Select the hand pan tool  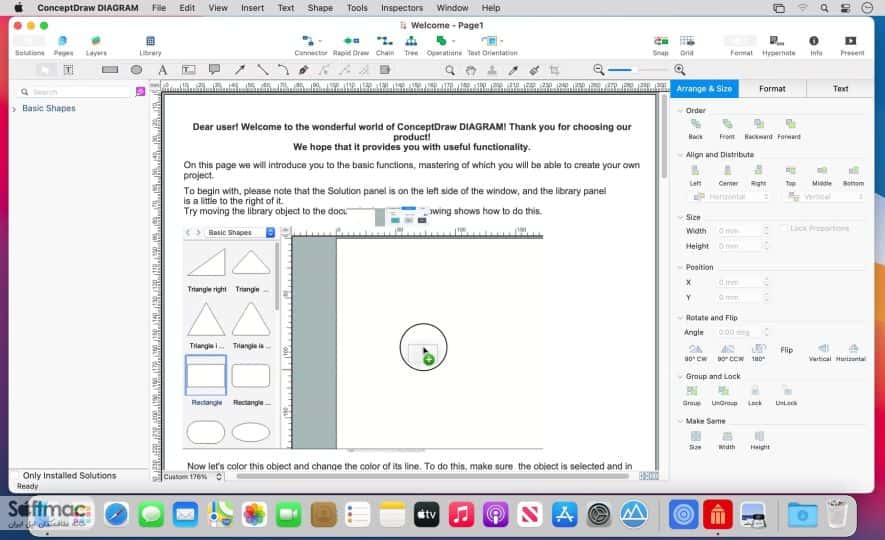(471, 70)
